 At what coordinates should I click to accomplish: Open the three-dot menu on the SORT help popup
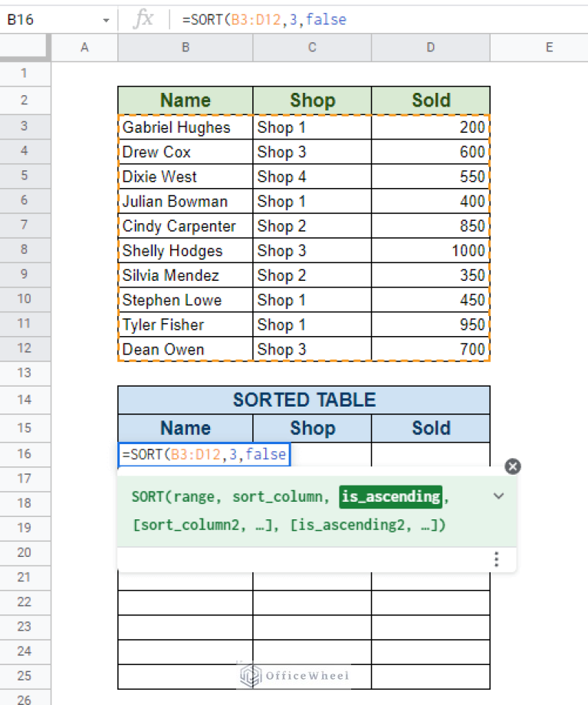coord(496,560)
